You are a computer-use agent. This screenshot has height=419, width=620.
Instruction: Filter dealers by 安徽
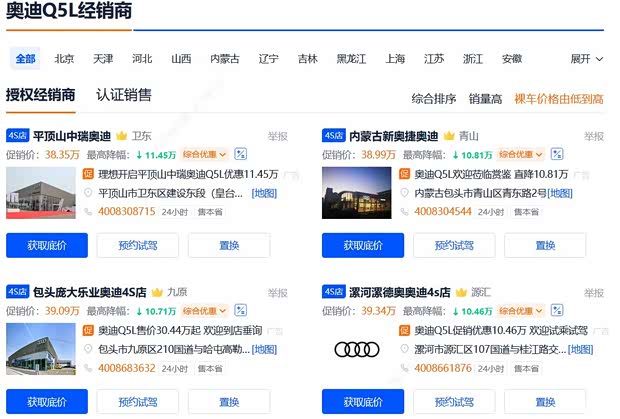coord(512,59)
